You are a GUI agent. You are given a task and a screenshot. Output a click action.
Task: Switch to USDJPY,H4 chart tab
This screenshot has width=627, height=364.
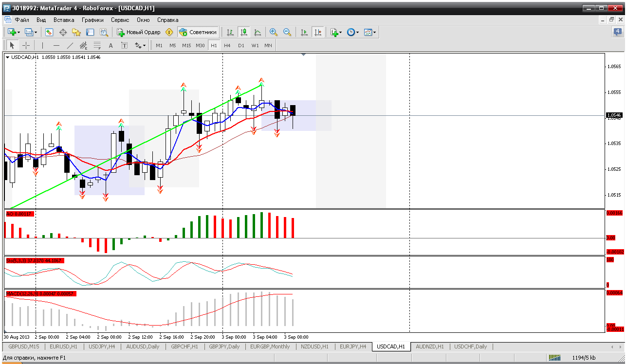point(102,346)
